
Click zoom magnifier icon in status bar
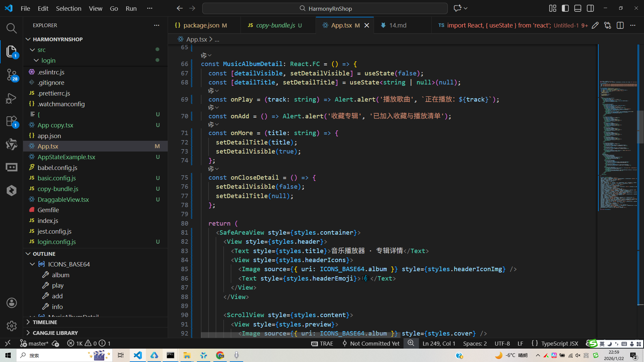click(x=411, y=343)
